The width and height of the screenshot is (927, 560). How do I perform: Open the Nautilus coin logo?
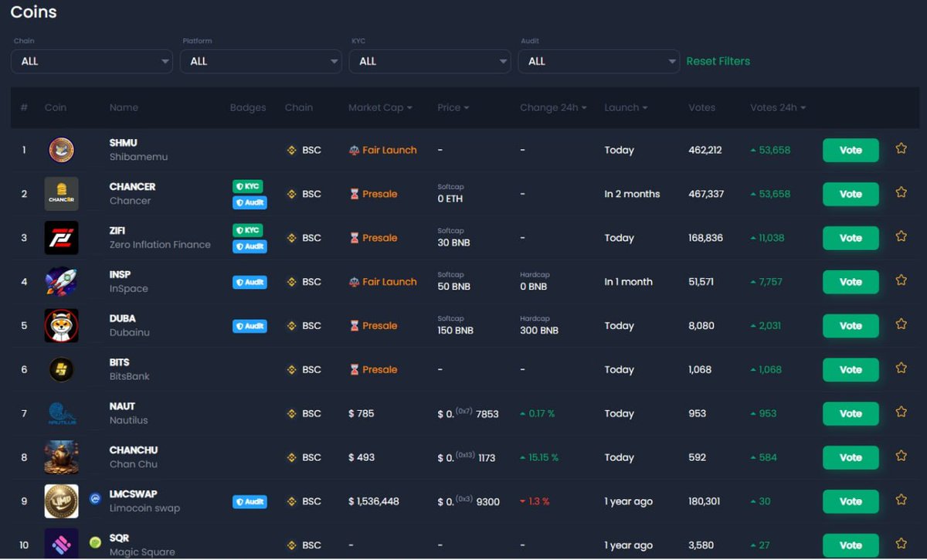point(61,414)
